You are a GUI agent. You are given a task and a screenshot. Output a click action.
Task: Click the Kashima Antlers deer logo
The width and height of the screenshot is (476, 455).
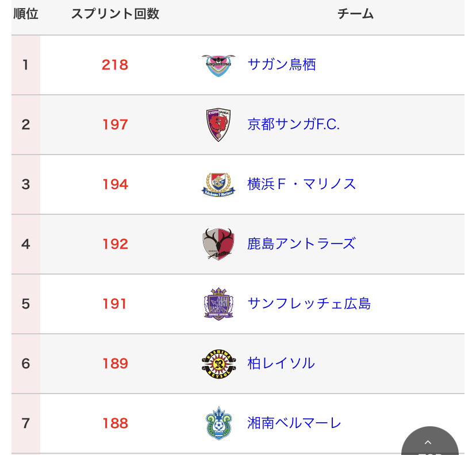tap(218, 244)
